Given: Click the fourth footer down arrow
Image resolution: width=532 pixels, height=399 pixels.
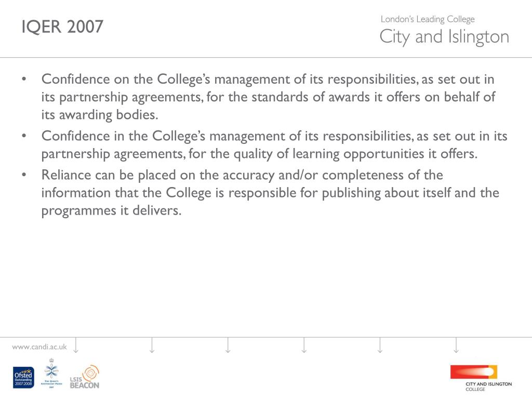Looking at the screenshot, I should click(x=304, y=345).
